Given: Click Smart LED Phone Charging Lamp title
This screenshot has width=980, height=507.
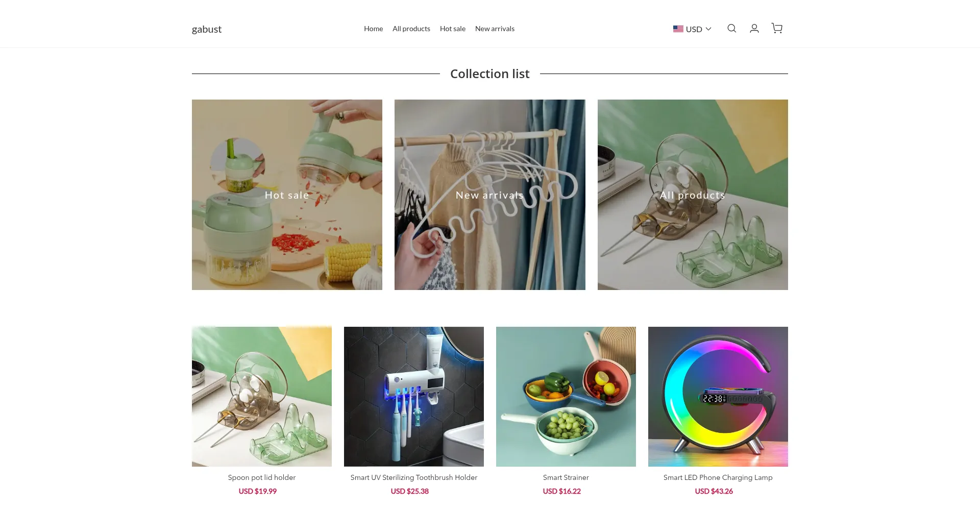Looking at the screenshot, I should click(718, 477).
